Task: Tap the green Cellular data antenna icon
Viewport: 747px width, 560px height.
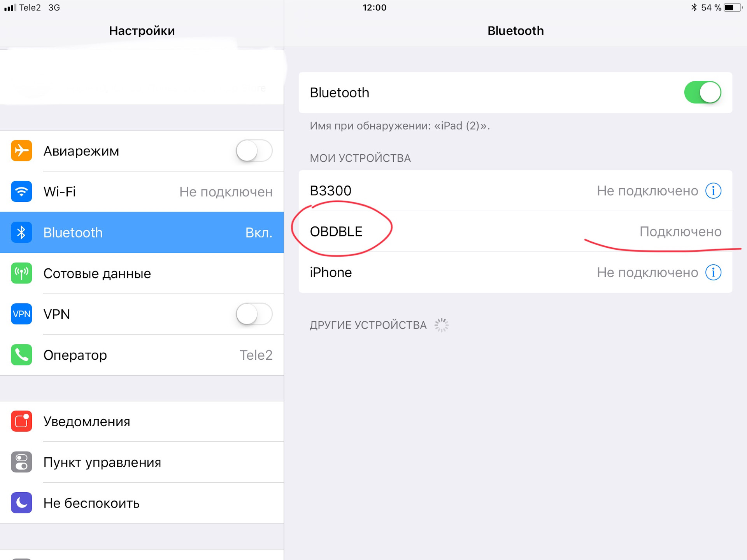Action: 21,273
